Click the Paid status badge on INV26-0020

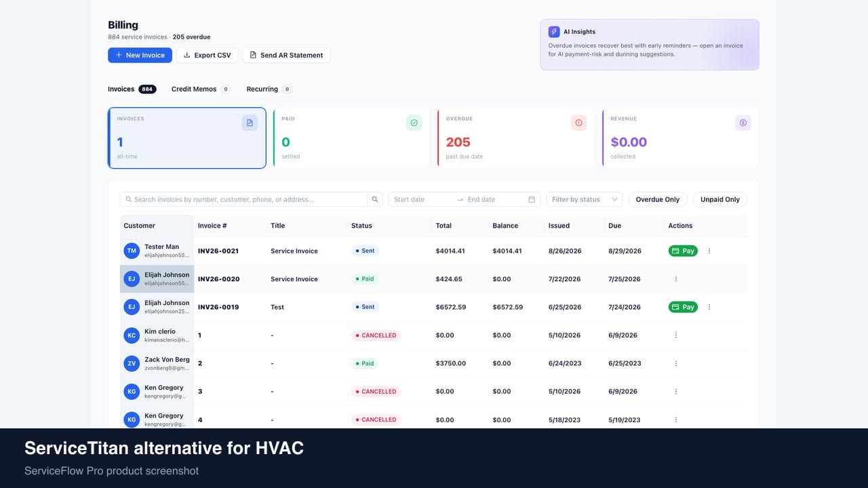tap(364, 279)
